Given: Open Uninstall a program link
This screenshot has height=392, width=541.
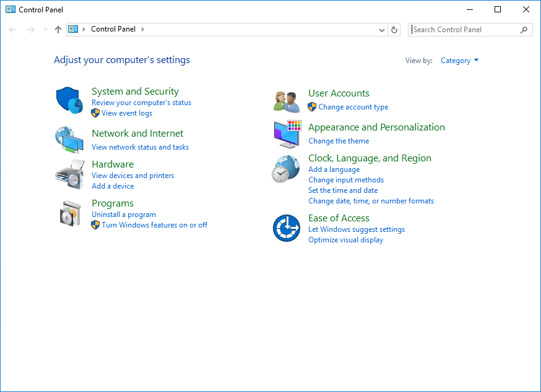Looking at the screenshot, I should [124, 215].
